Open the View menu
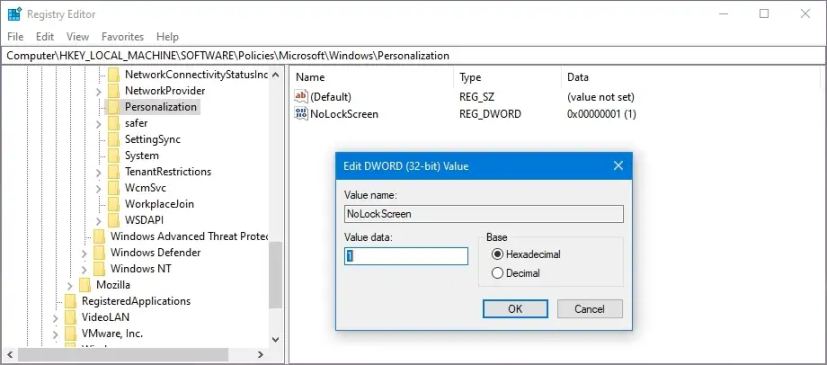This screenshot has width=827, height=365. 78,36
